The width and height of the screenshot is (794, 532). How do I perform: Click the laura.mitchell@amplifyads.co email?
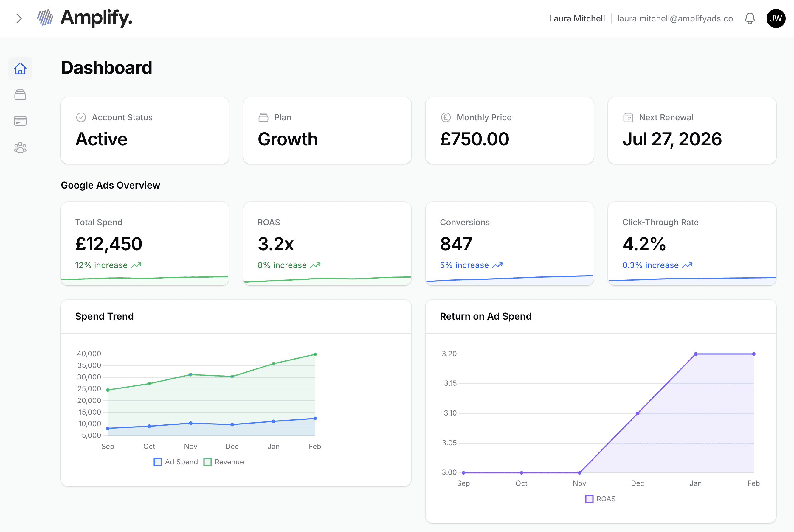pos(675,19)
